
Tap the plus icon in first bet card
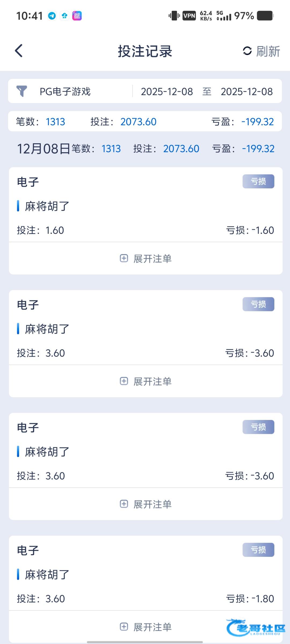pyautogui.click(x=124, y=258)
